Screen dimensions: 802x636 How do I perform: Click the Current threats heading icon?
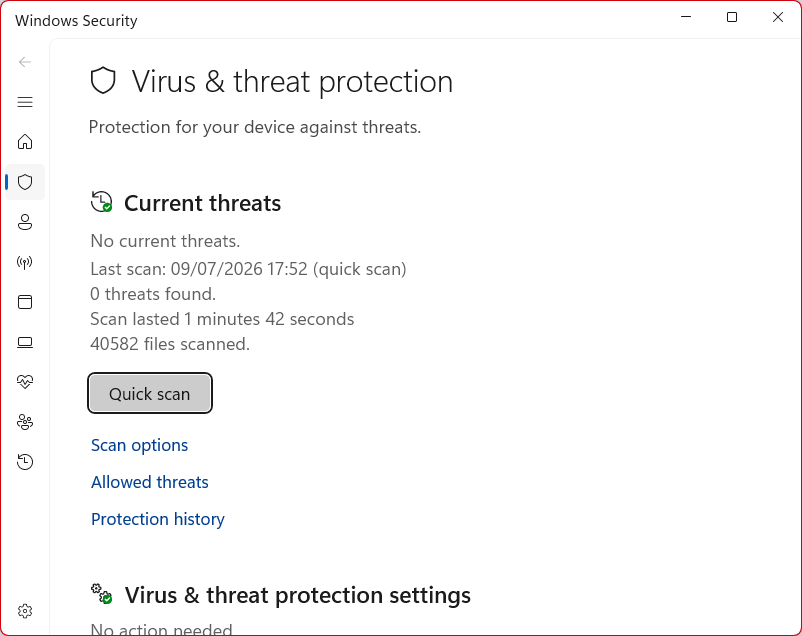point(101,202)
